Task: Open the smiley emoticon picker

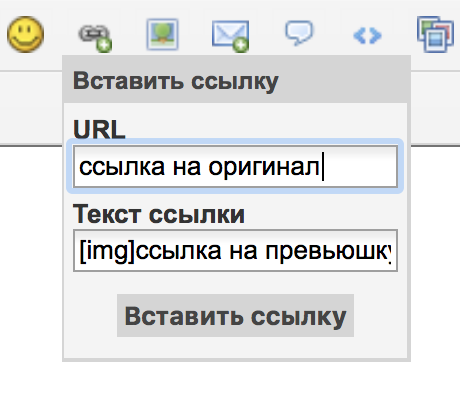Action: [25, 34]
